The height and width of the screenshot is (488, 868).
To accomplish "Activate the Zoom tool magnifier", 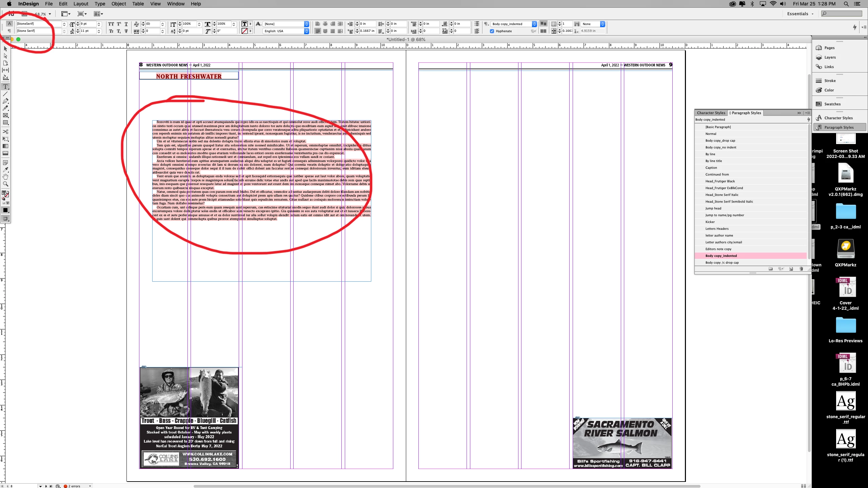I will coord(5,184).
